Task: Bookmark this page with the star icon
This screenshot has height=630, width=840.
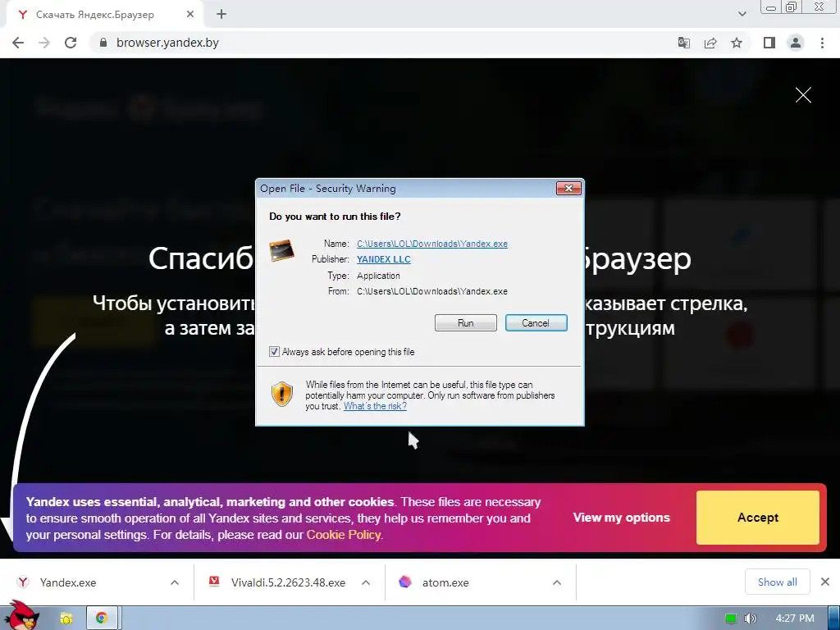Action: pyautogui.click(x=737, y=43)
